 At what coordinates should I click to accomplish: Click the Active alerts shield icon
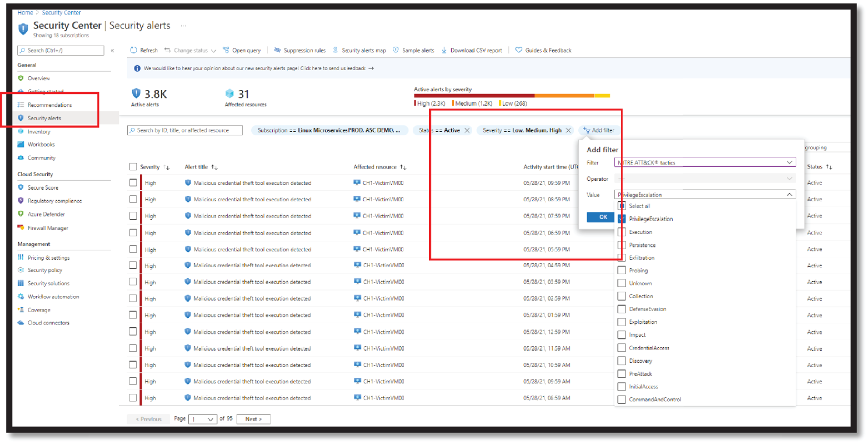(x=136, y=93)
